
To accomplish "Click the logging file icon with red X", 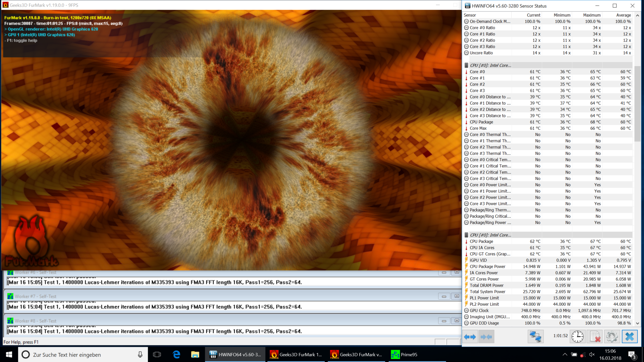I will click(595, 337).
